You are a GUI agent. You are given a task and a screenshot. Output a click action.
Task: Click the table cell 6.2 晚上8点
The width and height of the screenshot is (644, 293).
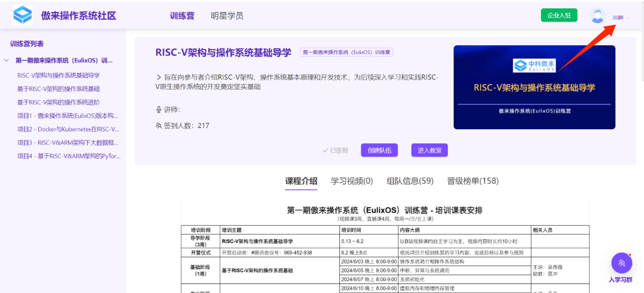369,252
